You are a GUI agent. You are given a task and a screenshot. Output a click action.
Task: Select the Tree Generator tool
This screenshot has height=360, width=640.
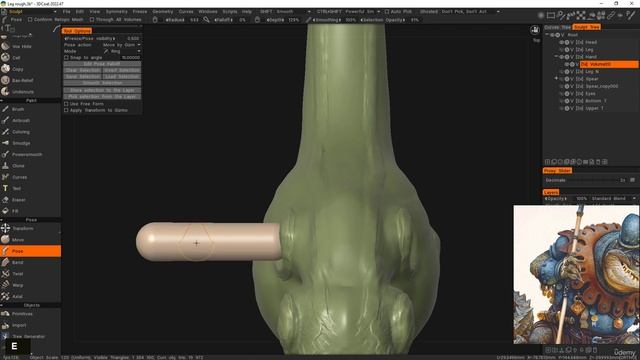click(x=28, y=337)
